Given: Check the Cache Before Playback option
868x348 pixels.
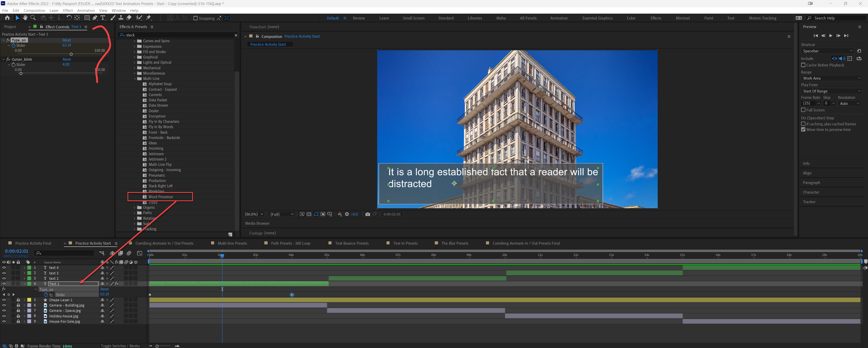Looking at the screenshot, I should (803, 65).
